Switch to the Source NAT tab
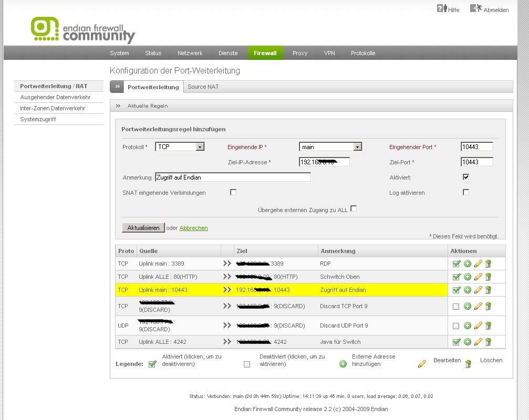529x420 pixels. (203, 87)
